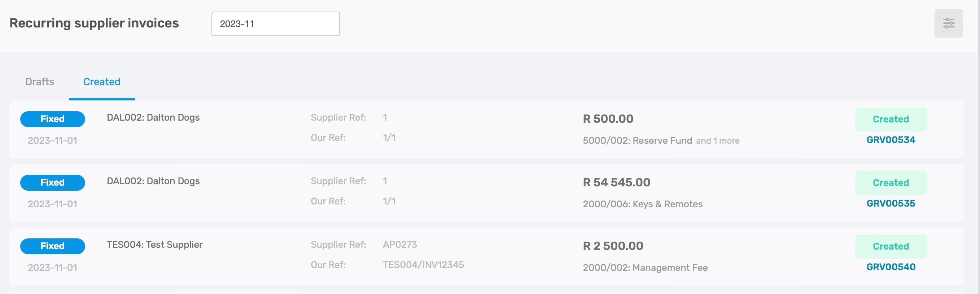The width and height of the screenshot is (980, 294).
Task: Click Created status on R 500.00 invoice
Action: [891, 119]
